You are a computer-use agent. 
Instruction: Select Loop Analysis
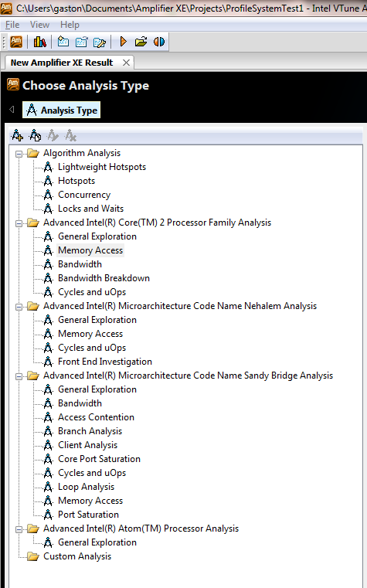[87, 487]
